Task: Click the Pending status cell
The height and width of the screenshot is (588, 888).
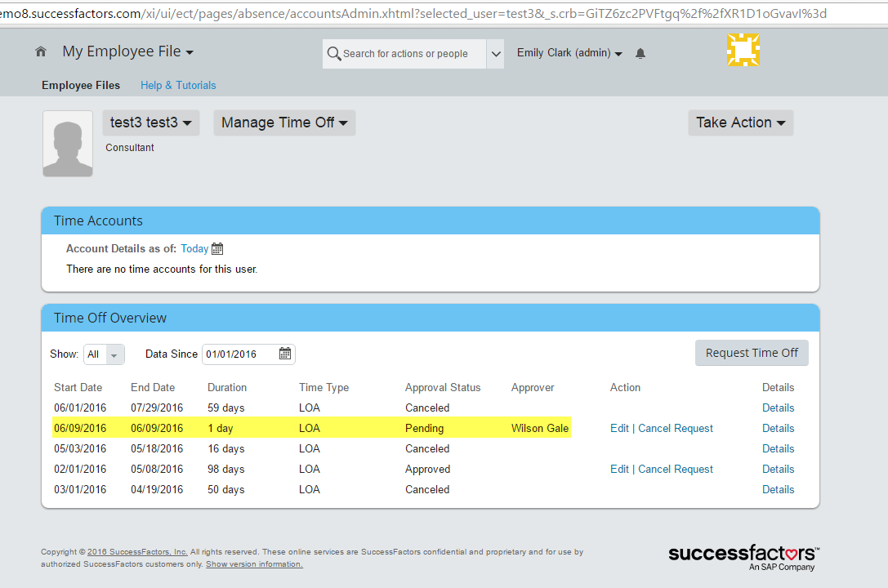Action: (424, 429)
